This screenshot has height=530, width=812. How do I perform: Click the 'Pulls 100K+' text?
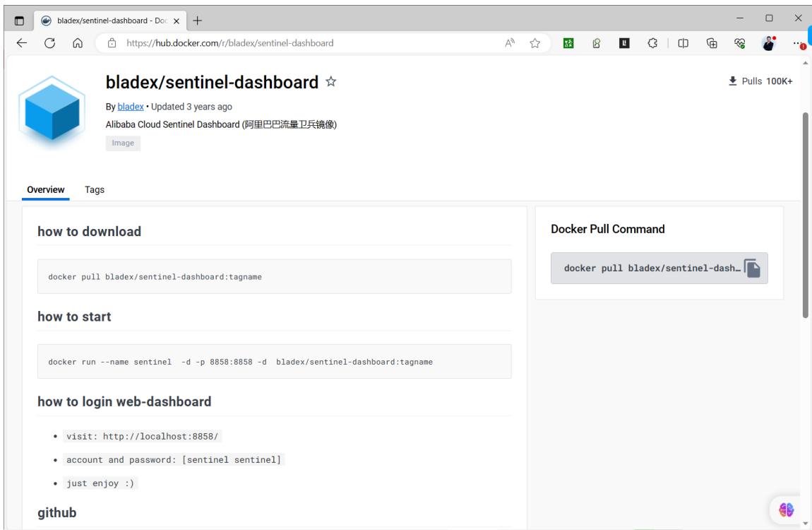767,81
